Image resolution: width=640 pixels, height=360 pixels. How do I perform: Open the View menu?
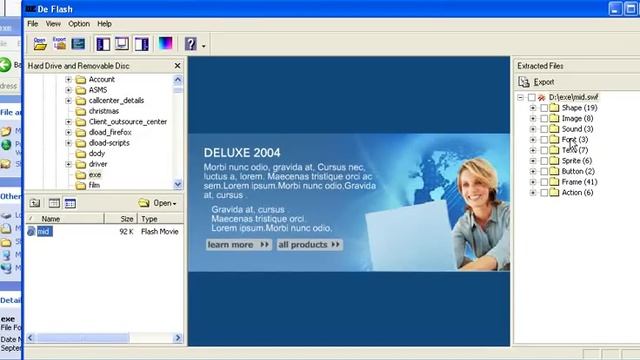coord(53,24)
